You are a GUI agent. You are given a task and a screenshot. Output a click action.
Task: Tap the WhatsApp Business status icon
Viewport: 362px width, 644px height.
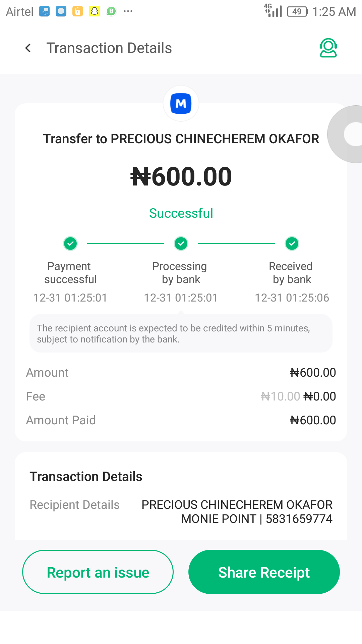[x=111, y=11]
